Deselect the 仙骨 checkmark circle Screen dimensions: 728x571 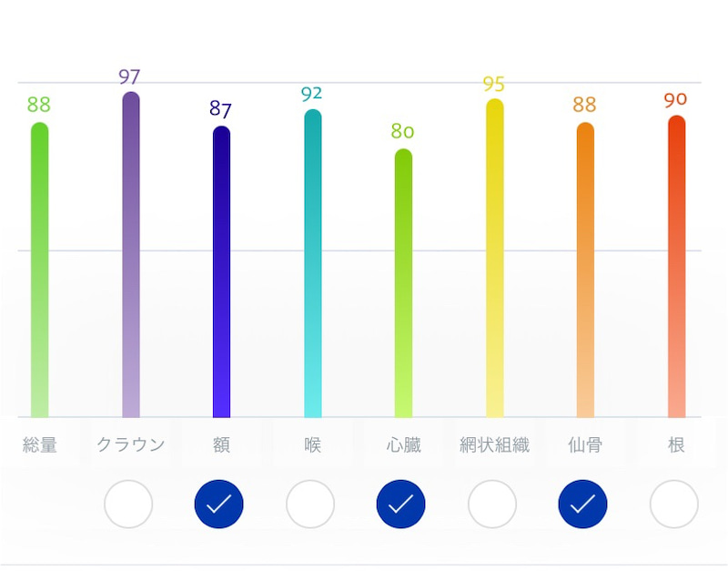(582, 505)
